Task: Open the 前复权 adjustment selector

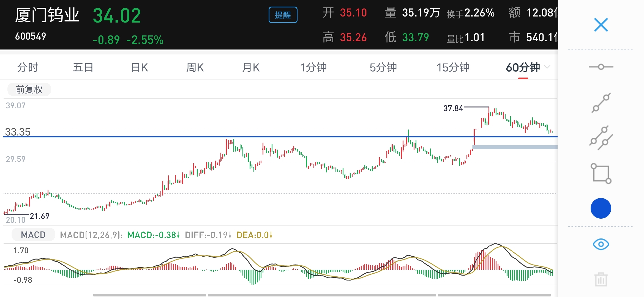Action: (29, 89)
